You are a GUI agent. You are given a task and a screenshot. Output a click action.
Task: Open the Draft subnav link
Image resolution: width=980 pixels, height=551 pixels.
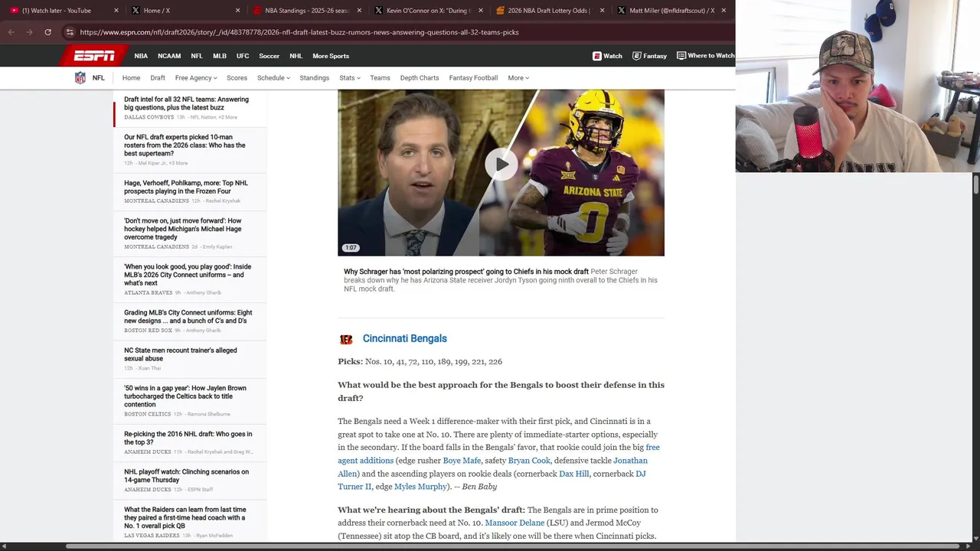(158, 78)
